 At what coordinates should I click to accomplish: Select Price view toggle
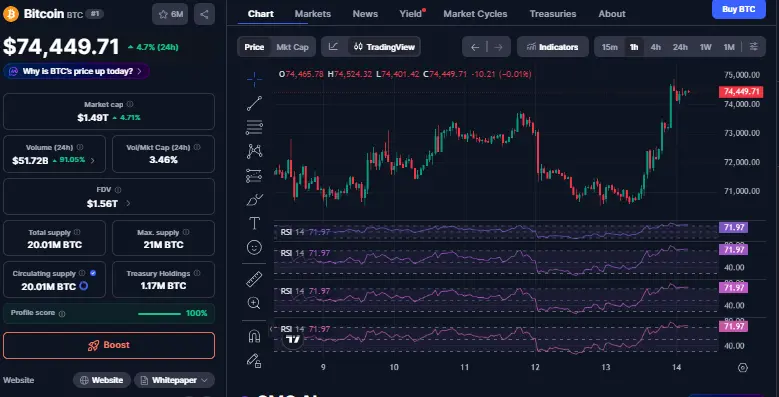tap(254, 47)
